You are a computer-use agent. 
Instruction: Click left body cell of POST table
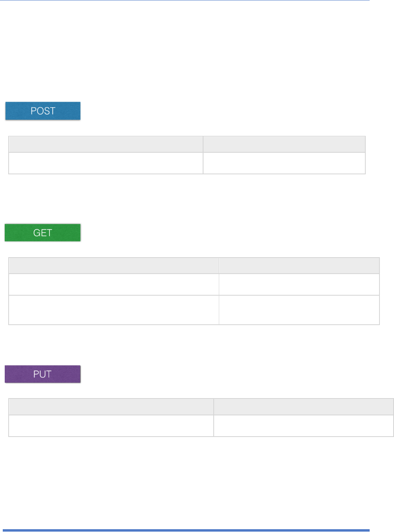[106, 163]
